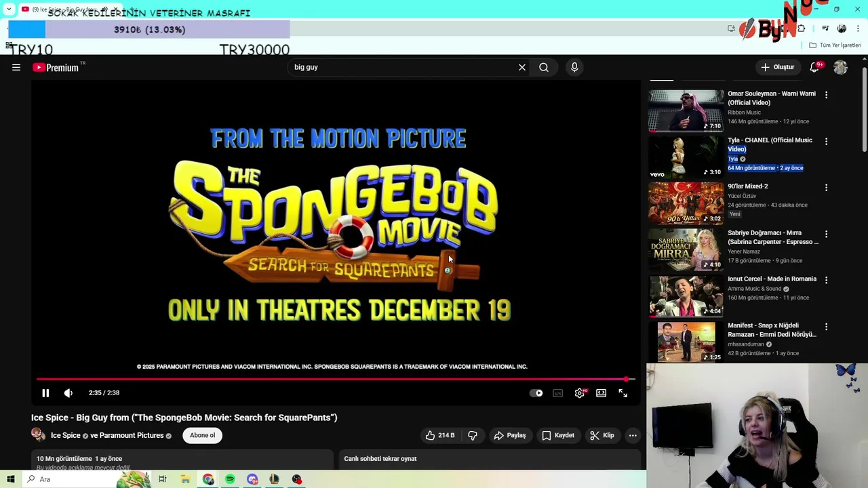Open options for 90'lar Mixed-2 video
This screenshot has height=488, width=868.
point(826,188)
